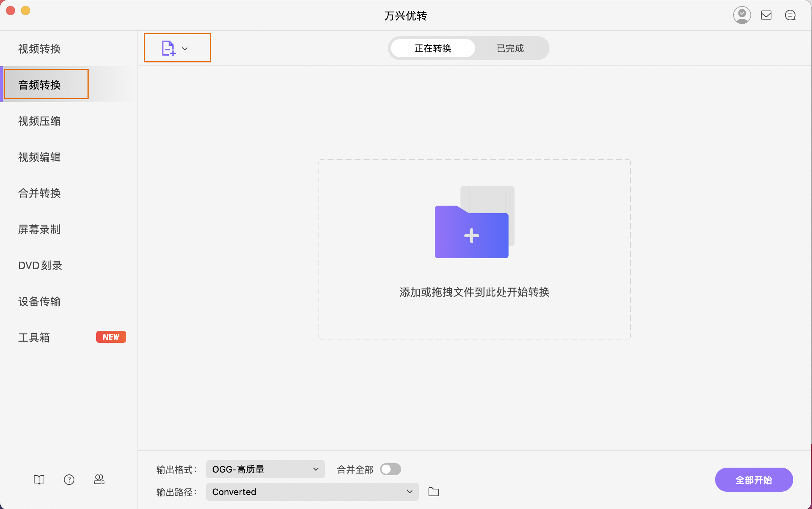Open the mail message icon
The width and height of the screenshot is (812, 509).
click(766, 15)
